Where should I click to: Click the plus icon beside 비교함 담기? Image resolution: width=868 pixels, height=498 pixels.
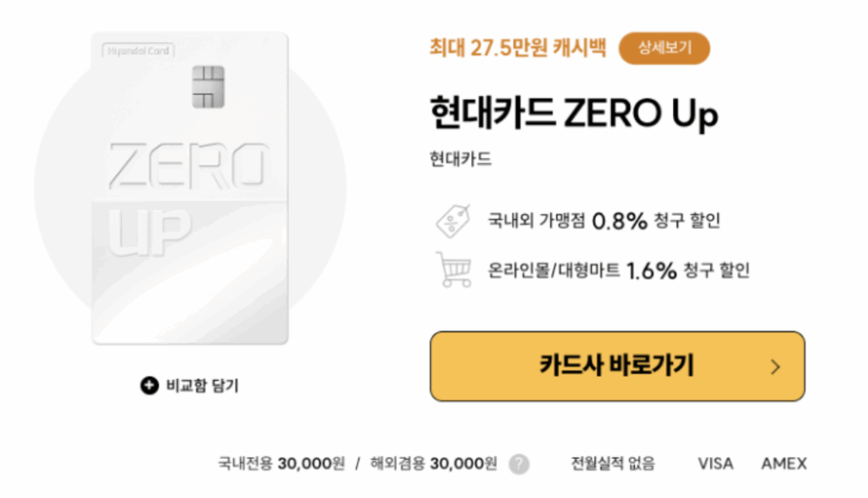(149, 385)
